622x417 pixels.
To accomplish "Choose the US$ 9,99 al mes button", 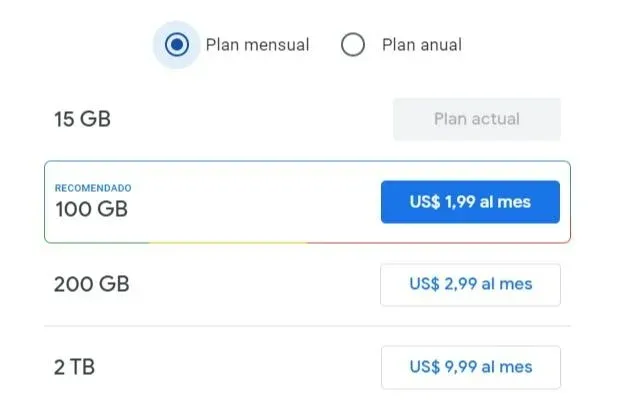I will click(470, 367).
